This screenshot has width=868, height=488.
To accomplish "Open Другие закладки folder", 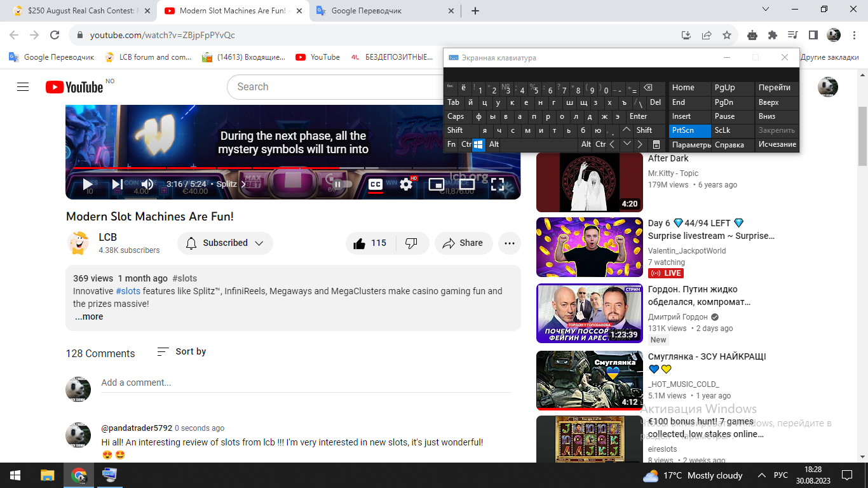I will click(830, 57).
